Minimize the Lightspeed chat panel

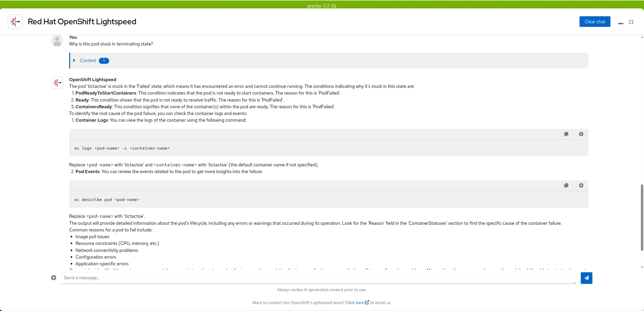coord(621,24)
